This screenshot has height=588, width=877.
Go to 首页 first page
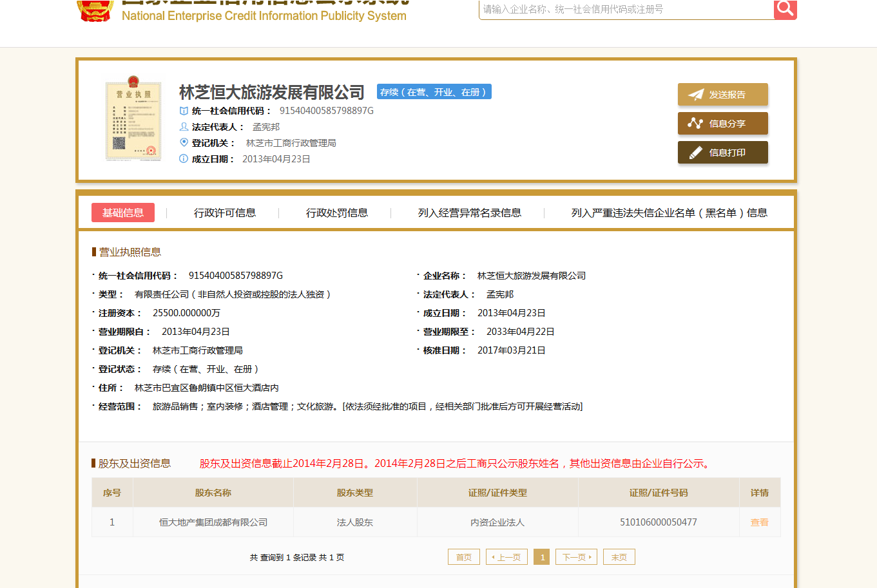click(x=464, y=557)
